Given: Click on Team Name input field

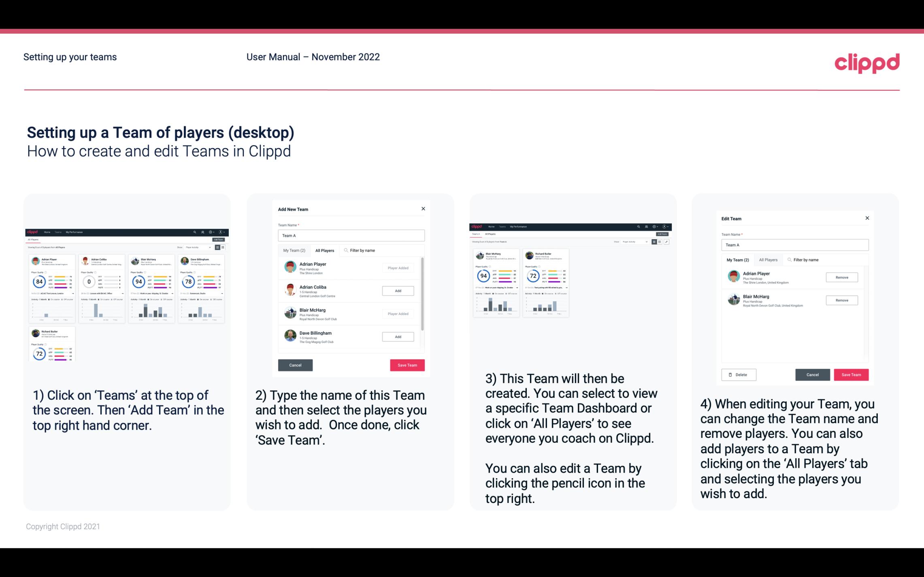Looking at the screenshot, I should pos(351,235).
